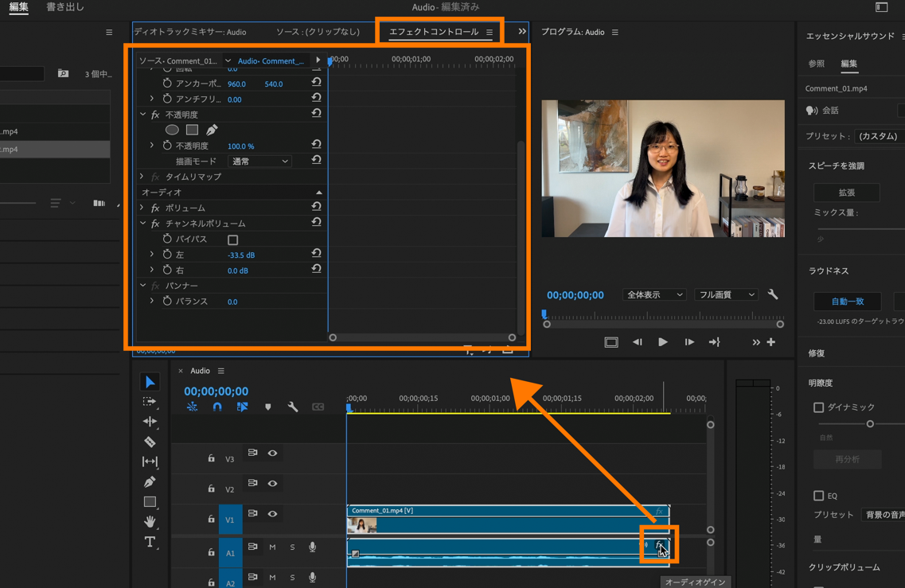Open フル画質 resolution dropdown
Screen dimensions: 905x588
[725, 295]
